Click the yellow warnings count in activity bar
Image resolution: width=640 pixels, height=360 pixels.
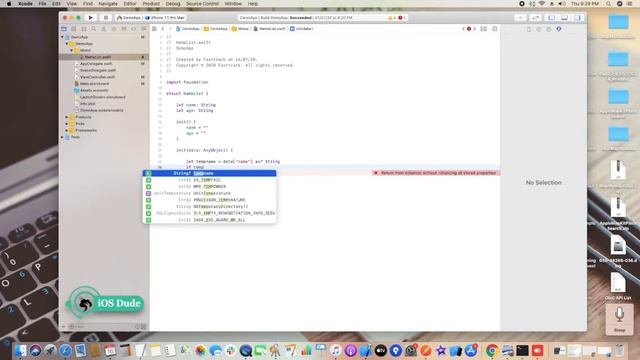point(391,18)
